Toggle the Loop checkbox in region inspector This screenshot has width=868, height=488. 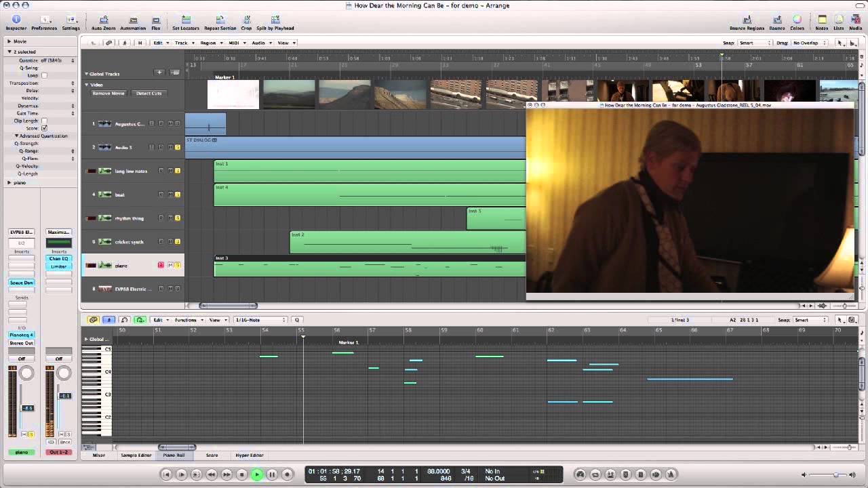point(44,75)
